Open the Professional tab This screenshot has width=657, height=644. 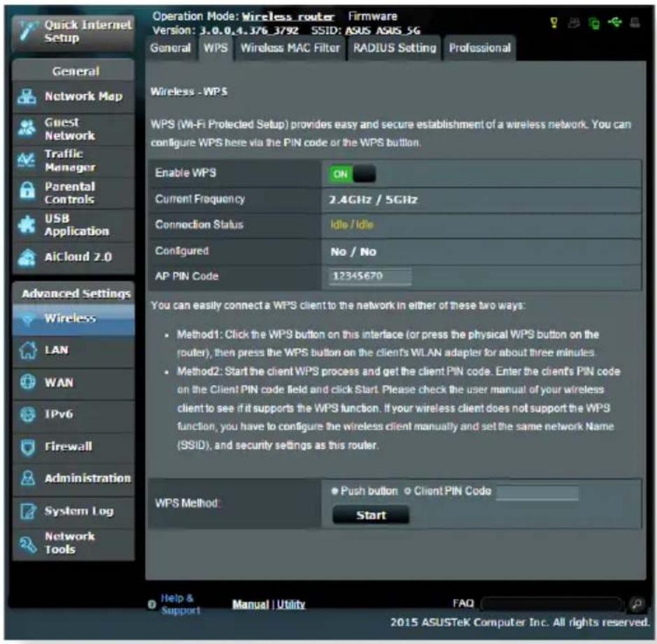[480, 48]
